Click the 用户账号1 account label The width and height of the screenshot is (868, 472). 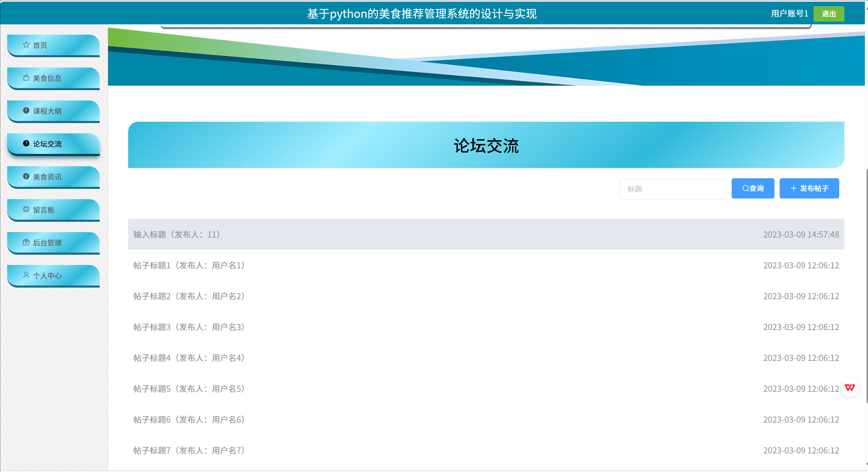tap(789, 14)
